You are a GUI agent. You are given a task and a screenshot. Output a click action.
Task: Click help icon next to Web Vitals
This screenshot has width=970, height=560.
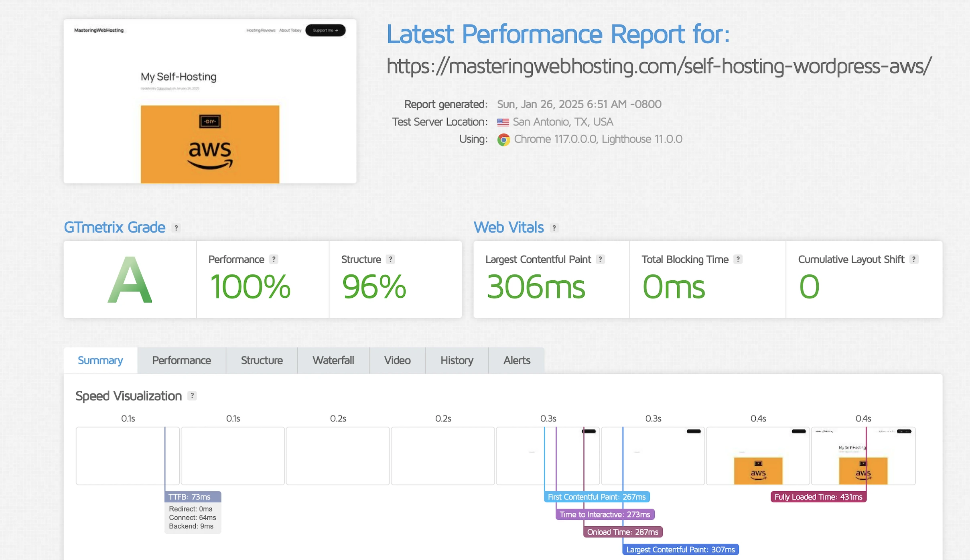554,228
